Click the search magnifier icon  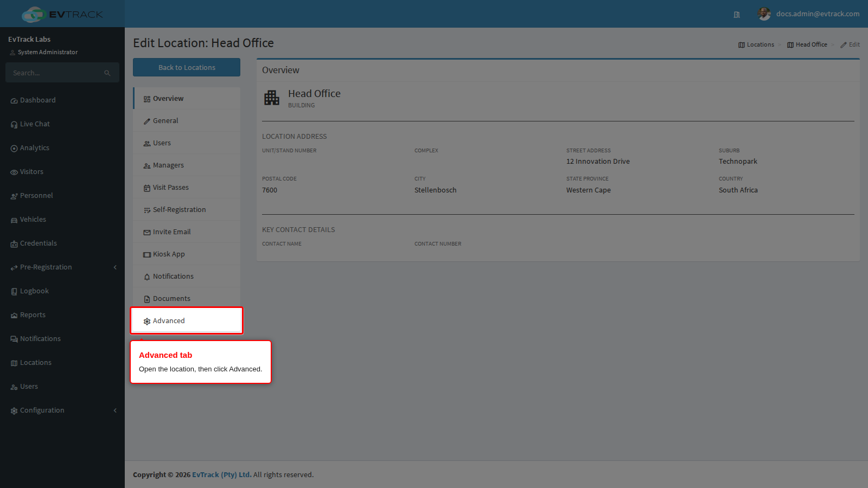107,73
